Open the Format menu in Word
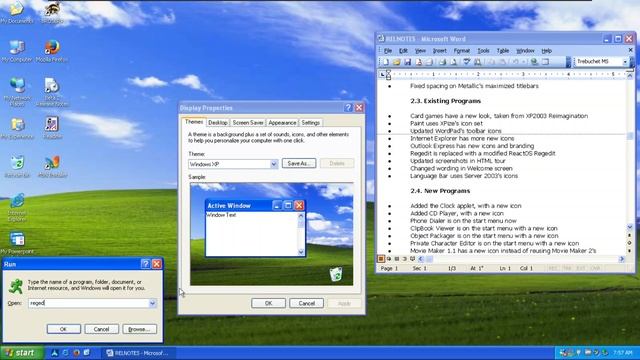 [462, 51]
